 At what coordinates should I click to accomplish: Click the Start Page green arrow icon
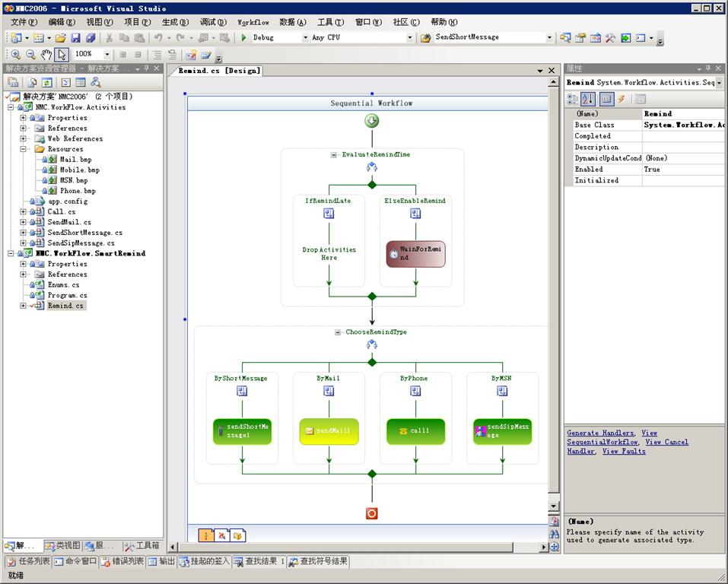[x=625, y=37]
